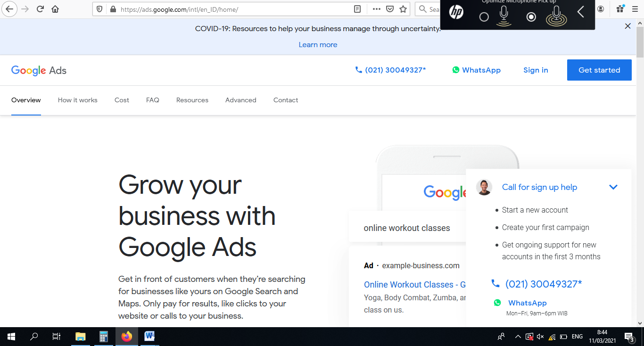Collapse the HP microphone overlay arrow

coord(581,12)
